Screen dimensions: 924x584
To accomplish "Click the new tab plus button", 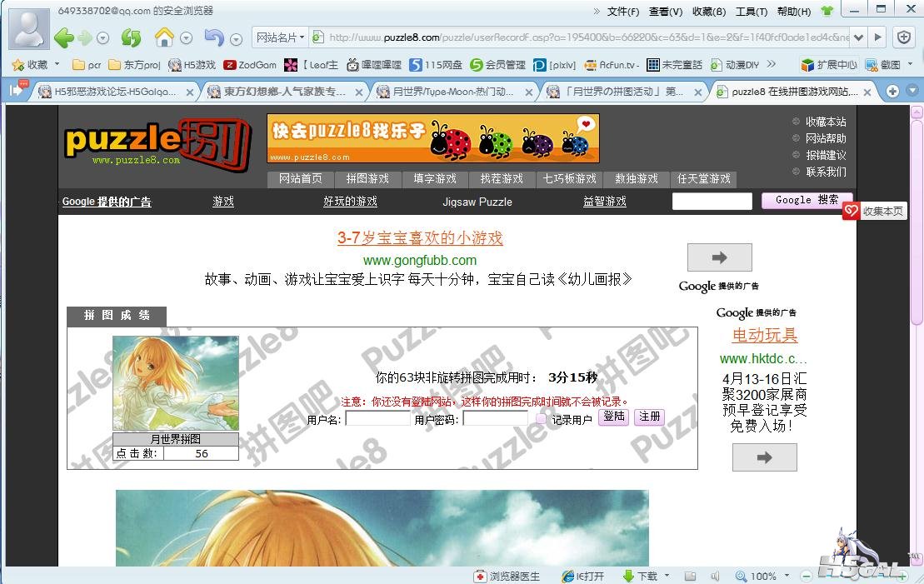I will [x=893, y=92].
